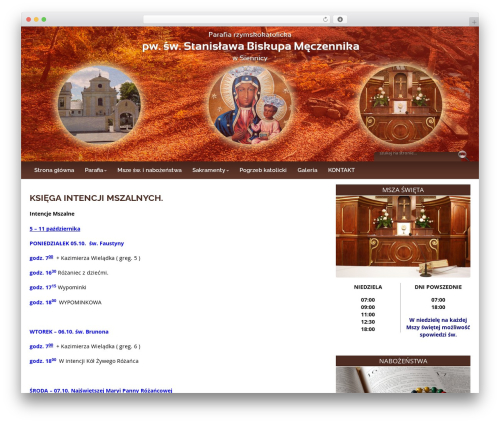The height and width of the screenshot is (423, 500).
Task: Open the Pogrzeb katolicki menu item
Action: tap(263, 170)
